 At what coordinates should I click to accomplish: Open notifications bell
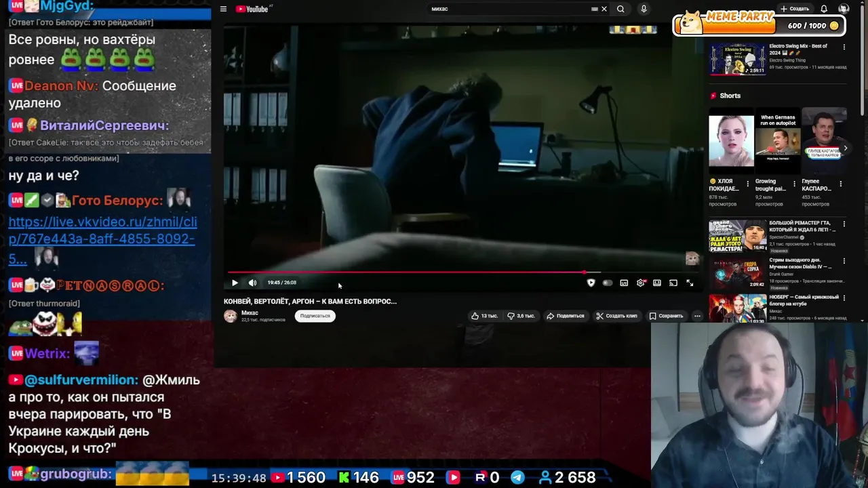tap(824, 9)
